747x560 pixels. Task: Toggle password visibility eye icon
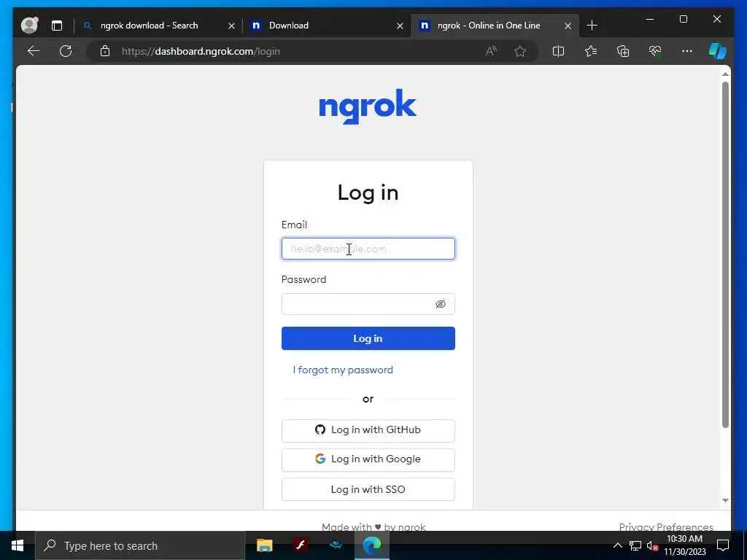point(441,304)
